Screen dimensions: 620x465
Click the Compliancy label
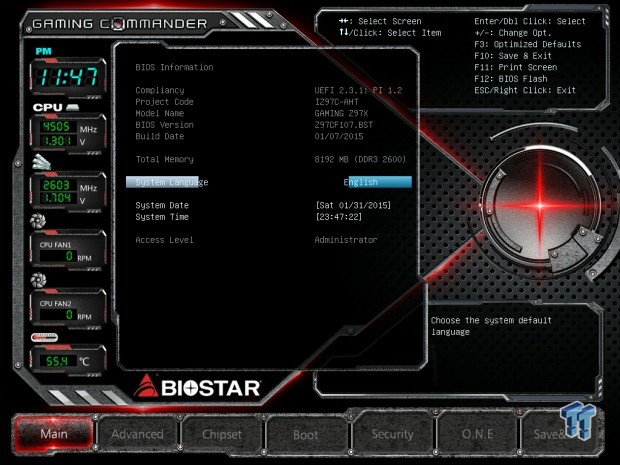(x=160, y=91)
